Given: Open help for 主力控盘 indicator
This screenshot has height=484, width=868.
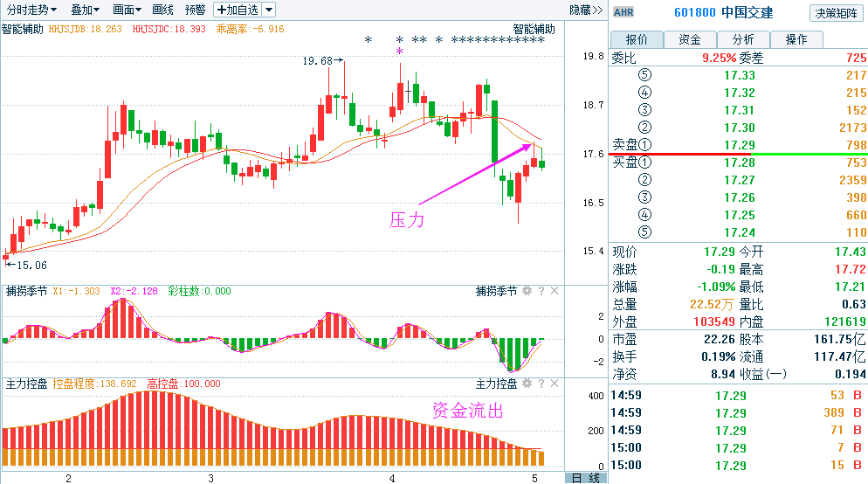Looking at the screenshot, I should [x=541, y=384].
